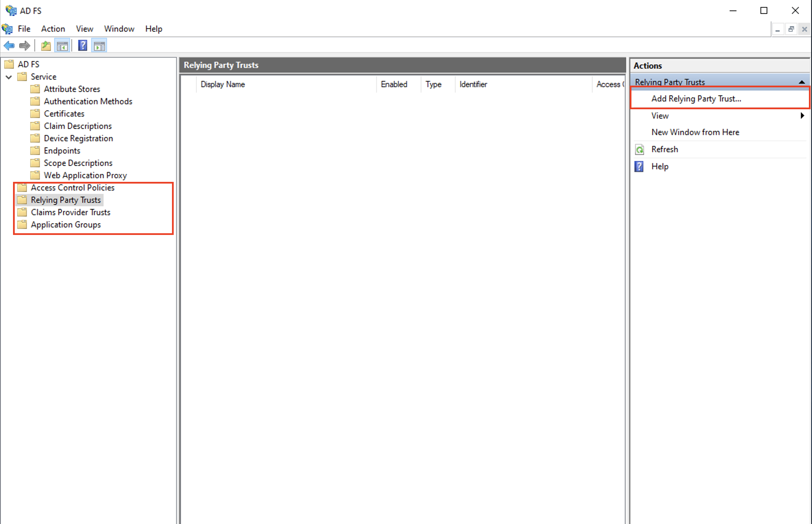Viewport: 812px width, 524px height.
Task: Maximize the AD FS window
Action: click(764, 11)
